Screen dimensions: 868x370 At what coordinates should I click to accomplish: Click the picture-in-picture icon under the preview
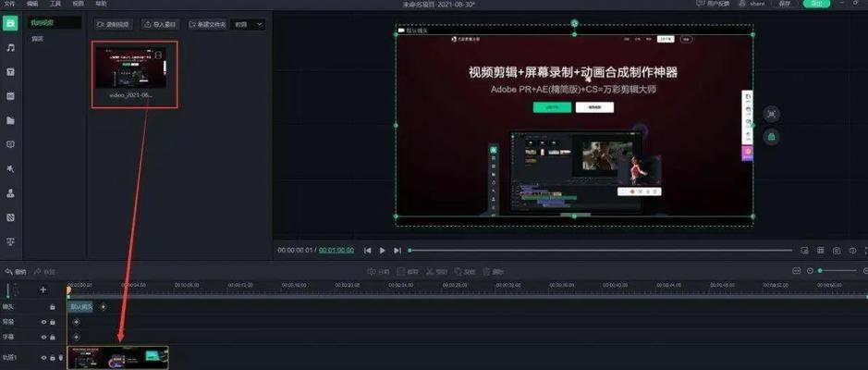coord(805,251)
